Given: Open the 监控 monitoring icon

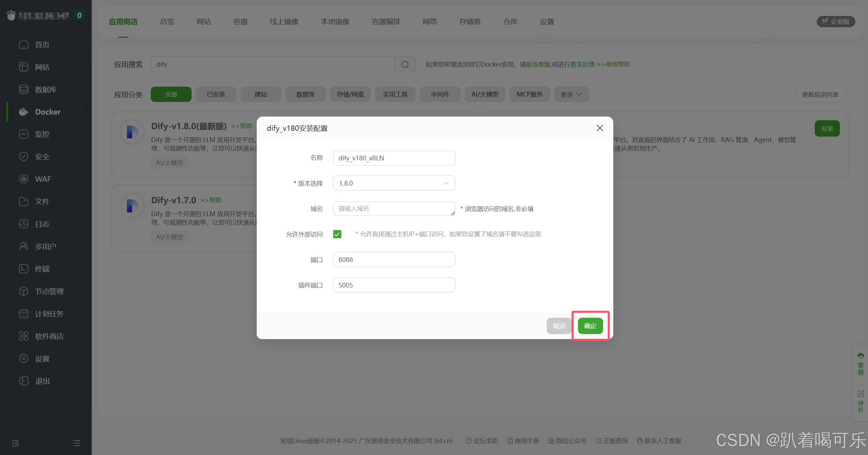Looking at the screenshot, I should pyautogui.click(x=23, y=134).
